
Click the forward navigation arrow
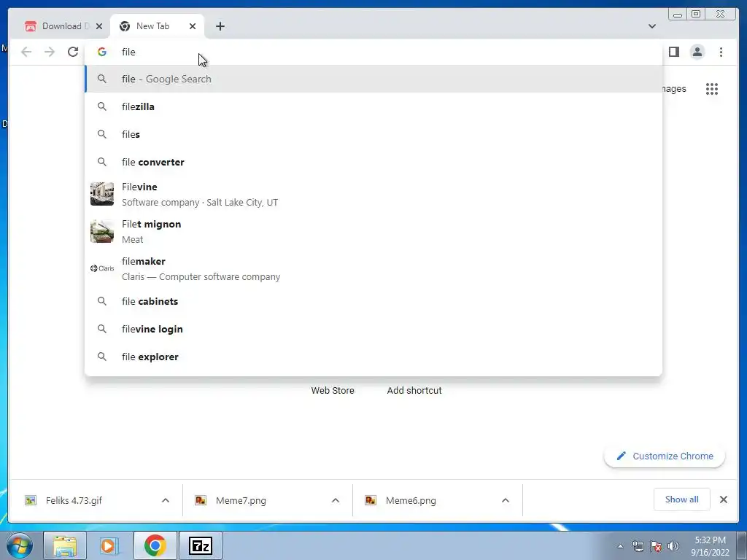tap(50, 52)
